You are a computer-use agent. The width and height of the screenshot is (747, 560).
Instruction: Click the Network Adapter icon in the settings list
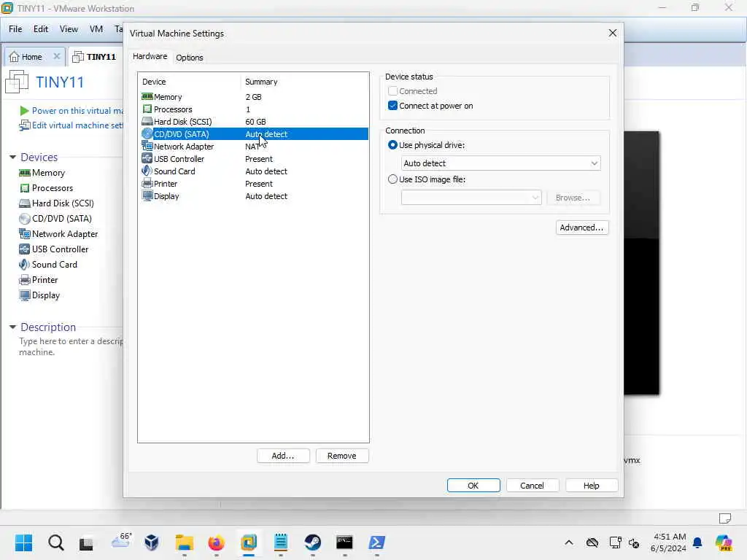pos(147,146)
